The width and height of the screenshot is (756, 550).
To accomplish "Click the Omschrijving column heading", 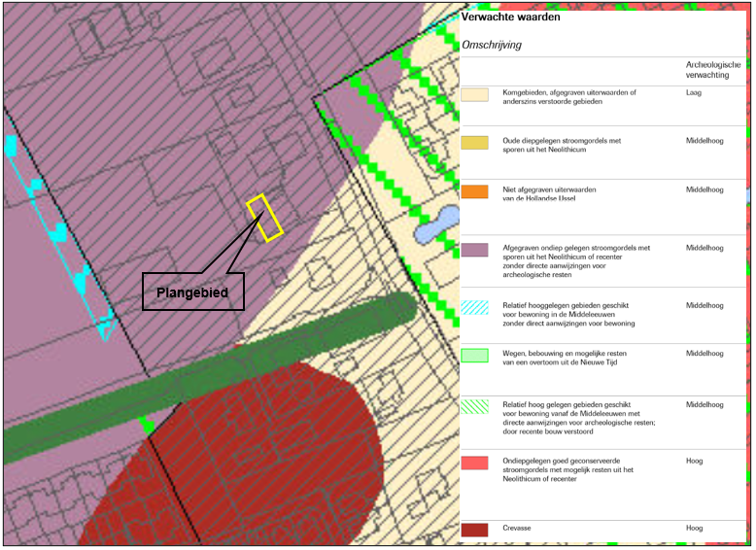I will click(x=492, y=45).
